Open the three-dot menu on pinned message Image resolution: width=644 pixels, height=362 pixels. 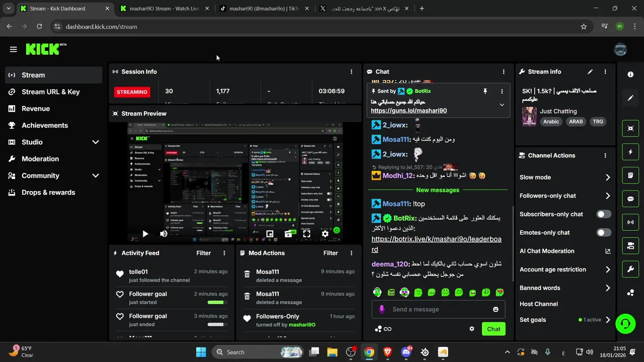pos(502,92)
